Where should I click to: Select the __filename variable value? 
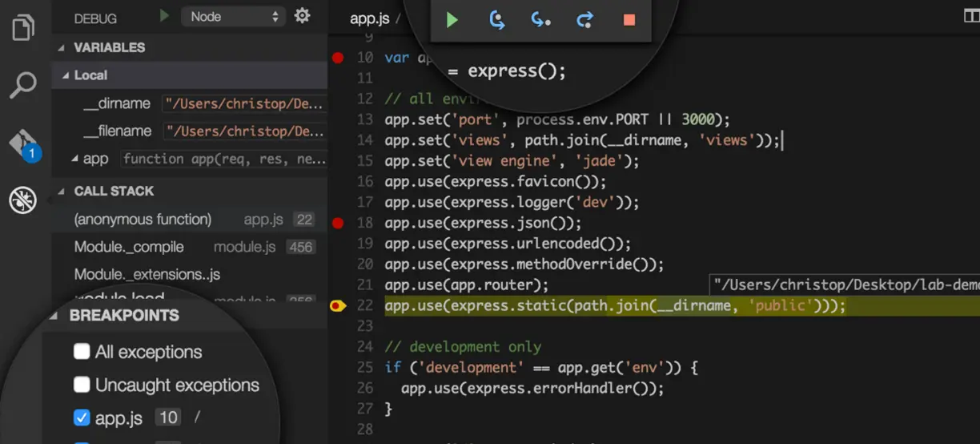(x=245, y=131)
